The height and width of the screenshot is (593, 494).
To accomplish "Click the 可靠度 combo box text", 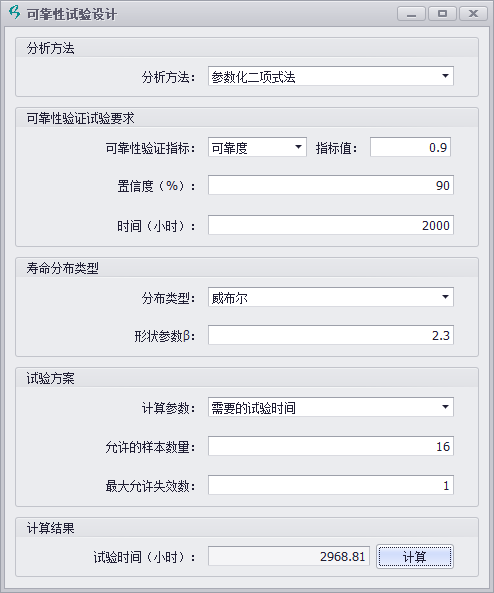I will coord(229,148).
